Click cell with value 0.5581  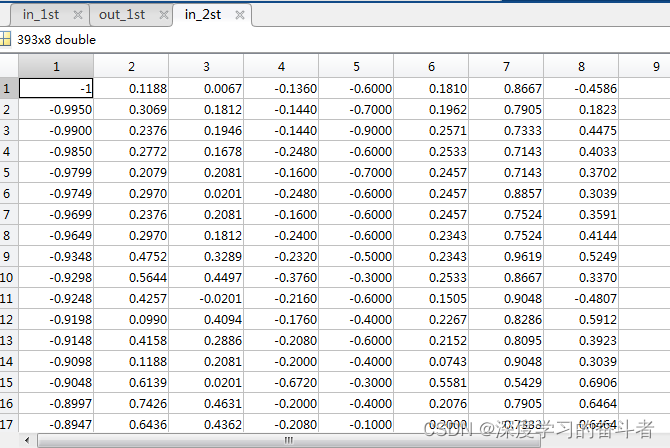tap(431, 383)
